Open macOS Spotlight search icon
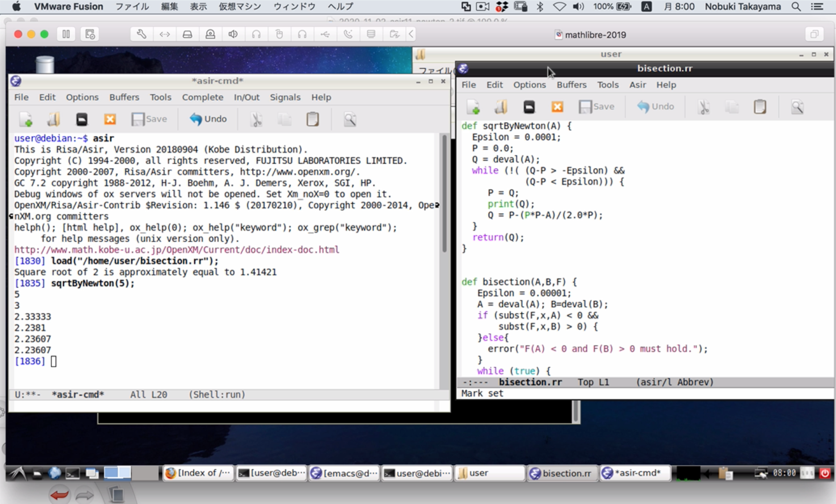836x504 pixels. [x=796, y=6]
